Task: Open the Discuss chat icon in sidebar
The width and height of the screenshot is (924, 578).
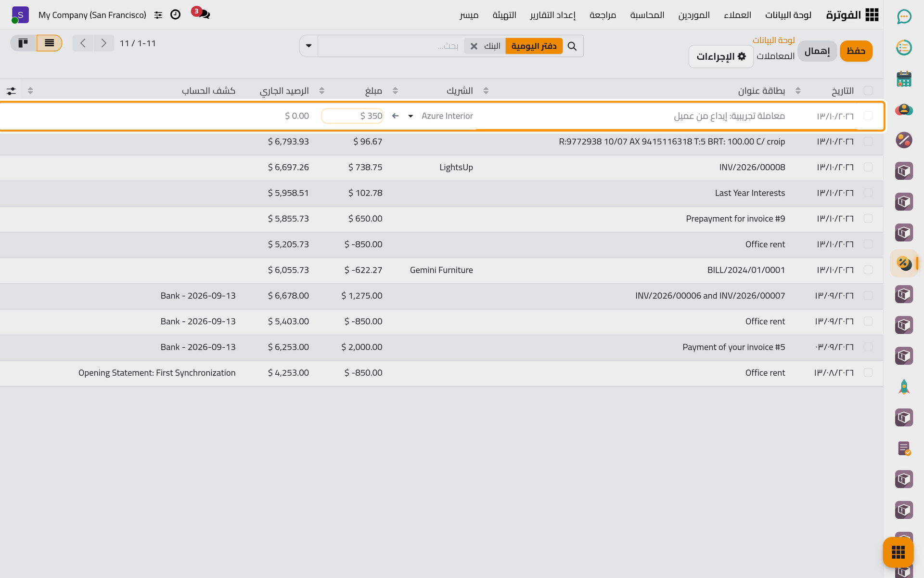Action: 904,17
